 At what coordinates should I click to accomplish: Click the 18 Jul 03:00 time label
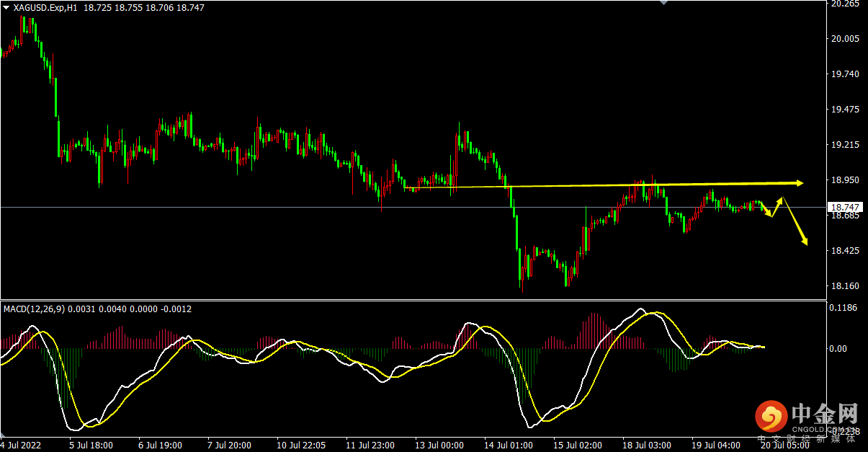647,446
